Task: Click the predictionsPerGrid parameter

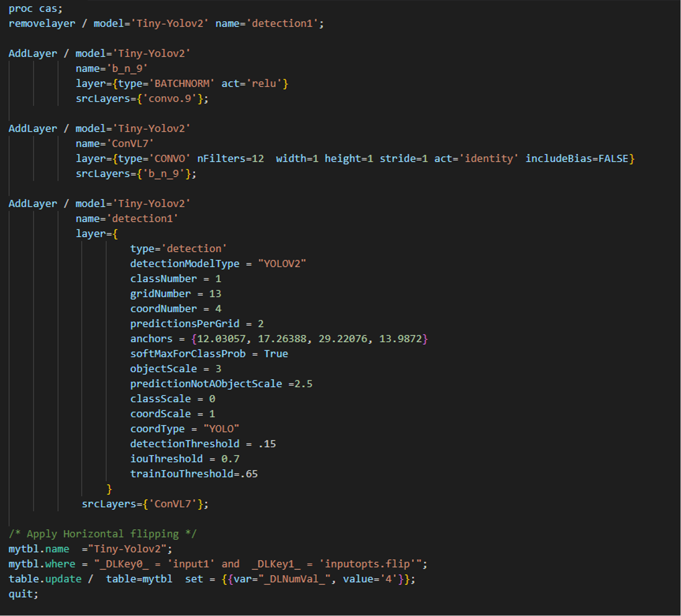Action: 185,324
